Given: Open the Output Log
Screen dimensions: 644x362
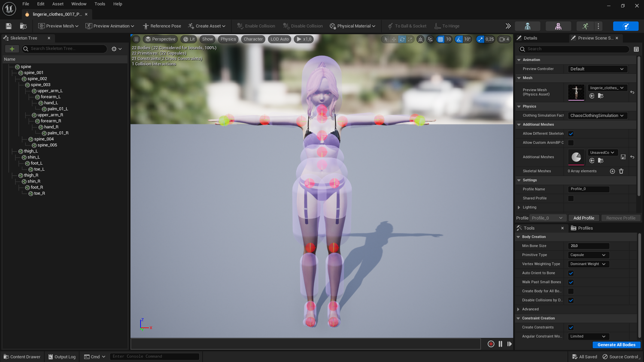Looking at the screenshot, I should [62, 357].
